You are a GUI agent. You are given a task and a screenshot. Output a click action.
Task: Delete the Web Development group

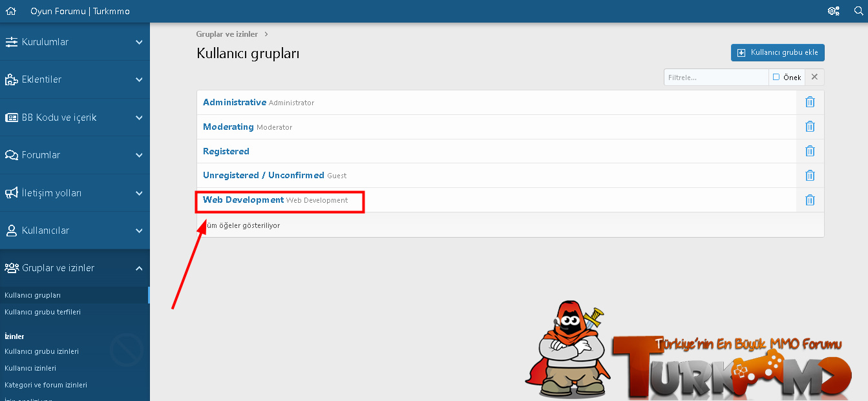point(810,200)
